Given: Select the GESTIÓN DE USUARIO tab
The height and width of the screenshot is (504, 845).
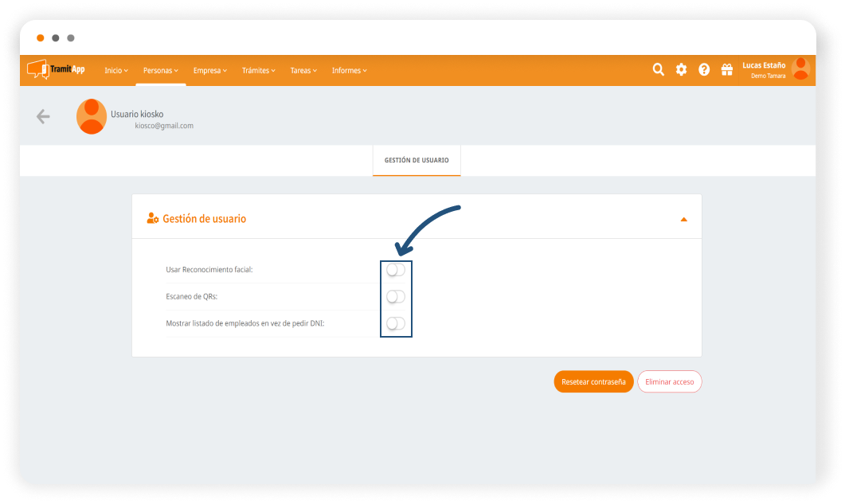Looking at the screenshot, I should pos(417,160).
